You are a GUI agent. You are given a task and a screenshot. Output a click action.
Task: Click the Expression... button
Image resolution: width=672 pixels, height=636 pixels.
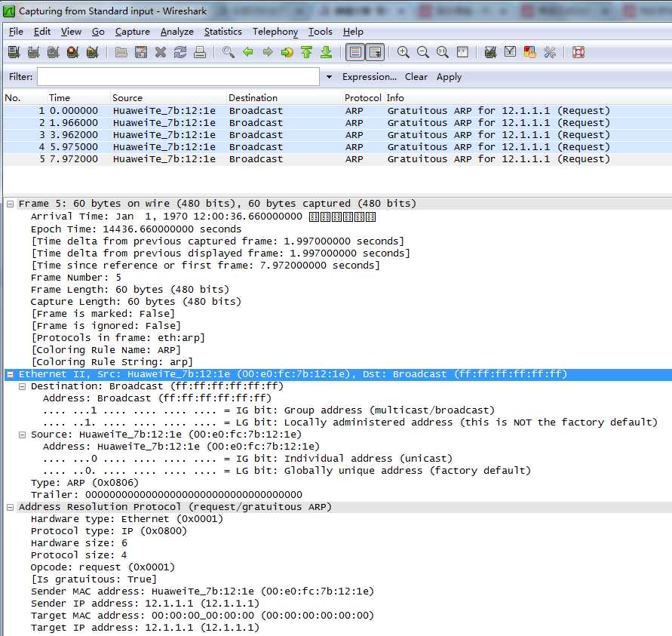coord(370,77)
